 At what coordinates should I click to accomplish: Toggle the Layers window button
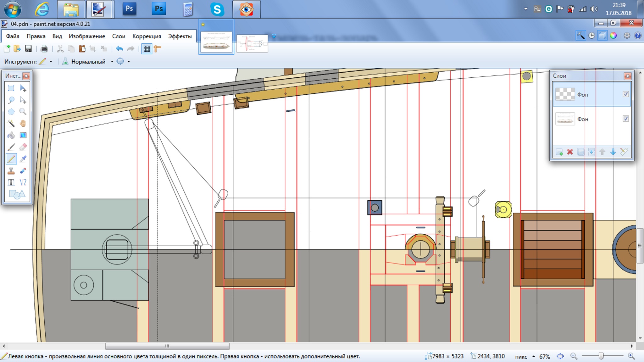(602, 36)
